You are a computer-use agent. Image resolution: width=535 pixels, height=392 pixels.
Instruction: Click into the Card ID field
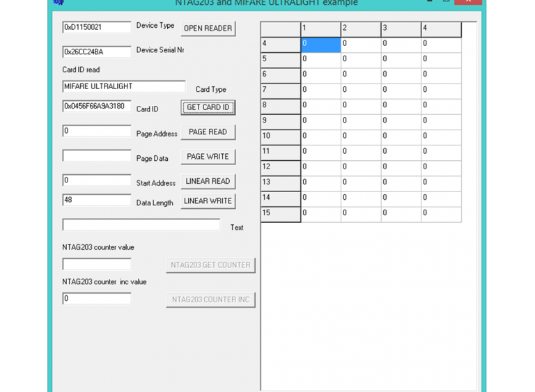point(97,106)
